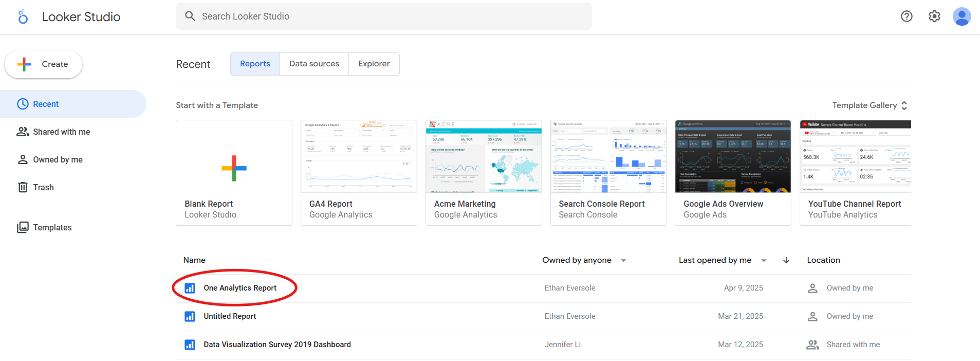Click the Shared with me people icon
Screen dimensions: 980x361
tap(23, 132)
